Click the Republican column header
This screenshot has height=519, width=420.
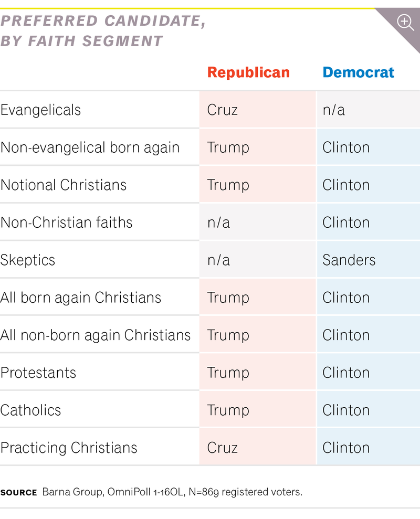[x=248, y=72]
